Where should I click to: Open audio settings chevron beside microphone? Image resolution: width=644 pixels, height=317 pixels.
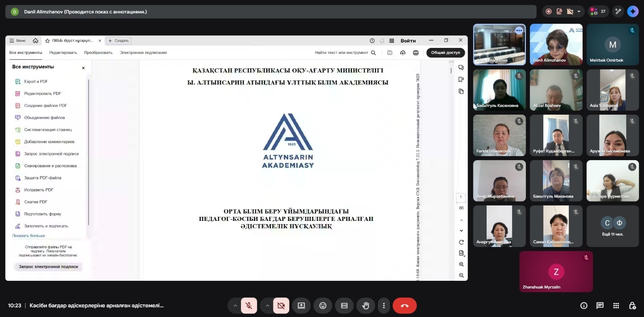click(x=235, y=306)
